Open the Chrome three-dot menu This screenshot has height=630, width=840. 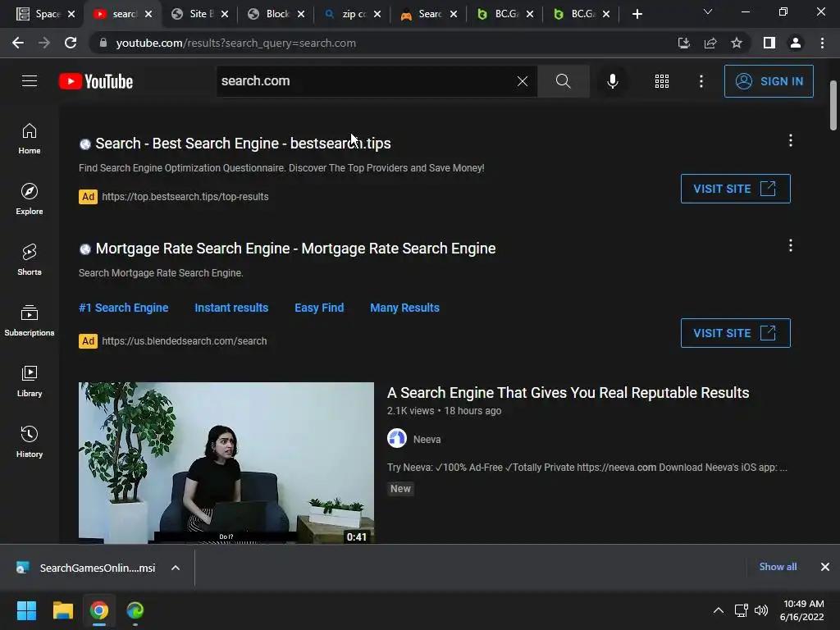click(822, 43)
